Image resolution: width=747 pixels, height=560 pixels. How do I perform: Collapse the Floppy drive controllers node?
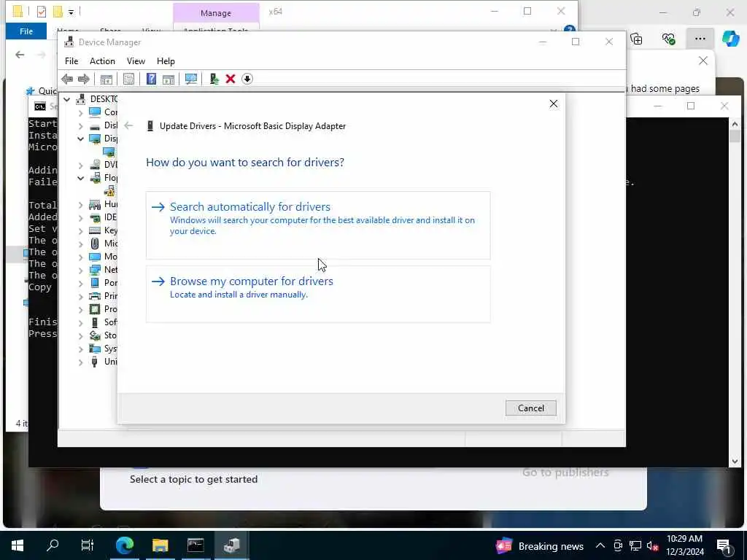[80, 178]
